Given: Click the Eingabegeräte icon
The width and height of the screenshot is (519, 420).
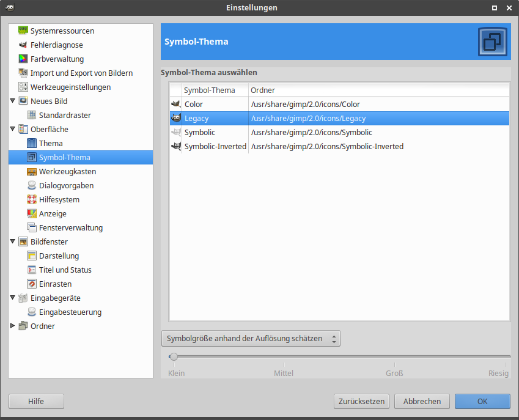Looking at the screenshot, I should click(x=23, y=298).
